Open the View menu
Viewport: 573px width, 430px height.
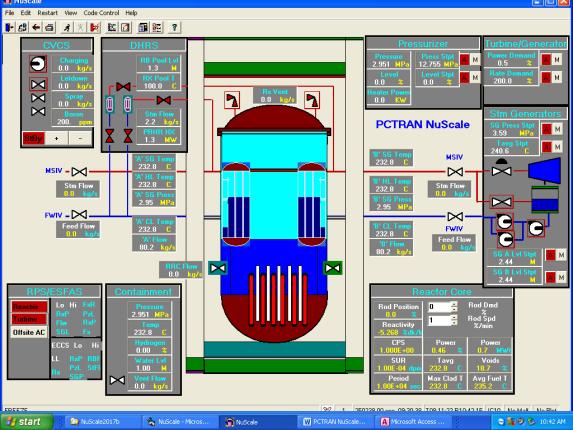pyautogui.click(x=71, y=13)
